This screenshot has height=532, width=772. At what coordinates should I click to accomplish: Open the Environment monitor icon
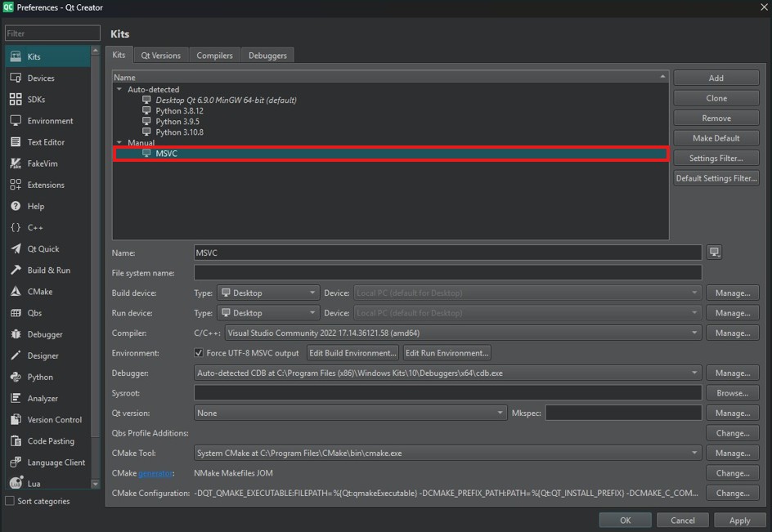[16, 121]
